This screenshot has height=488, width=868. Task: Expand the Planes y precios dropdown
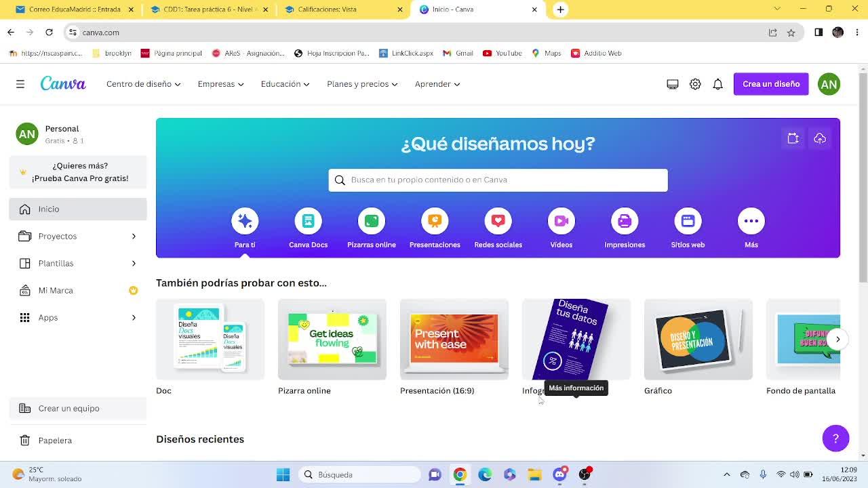(362, 84)
